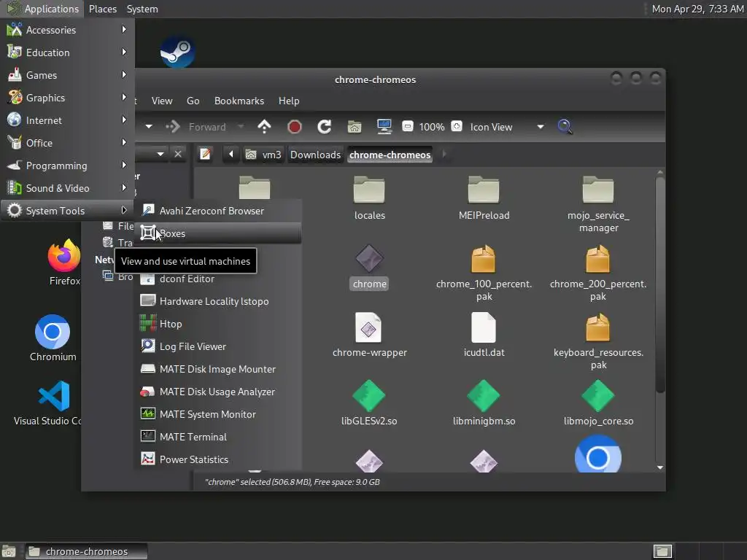Launch MATE Disk Image Mounter
Image resolution: width=747 pixels, height=560 pixels.
[219, 369]
